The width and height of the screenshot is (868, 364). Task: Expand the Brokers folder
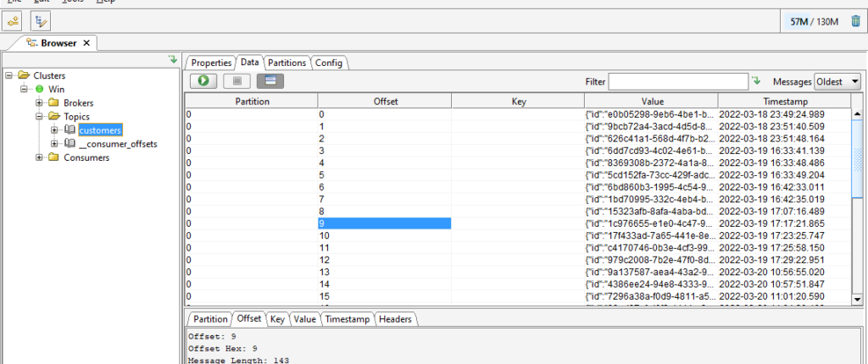coord(39,102)
